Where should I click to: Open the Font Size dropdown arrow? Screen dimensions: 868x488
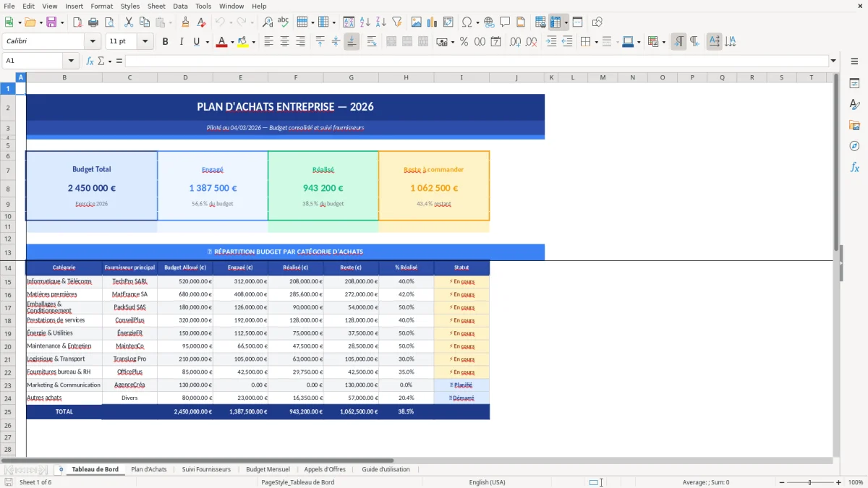pos(145,42)
